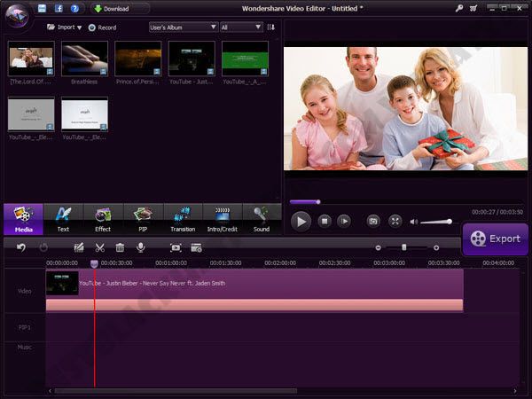Viewport: 532px width, 399px height.
Task: Switch to the Effect tab
Action: coord(103,219)
